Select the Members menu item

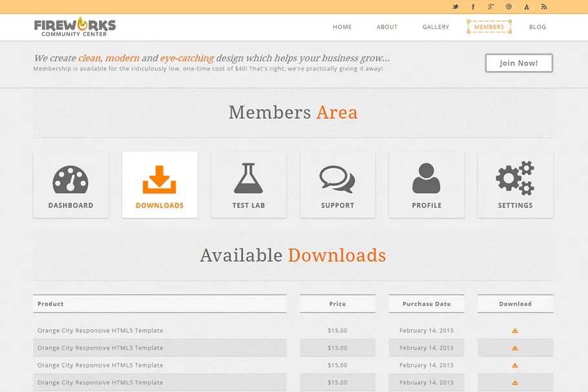[489, 27]
